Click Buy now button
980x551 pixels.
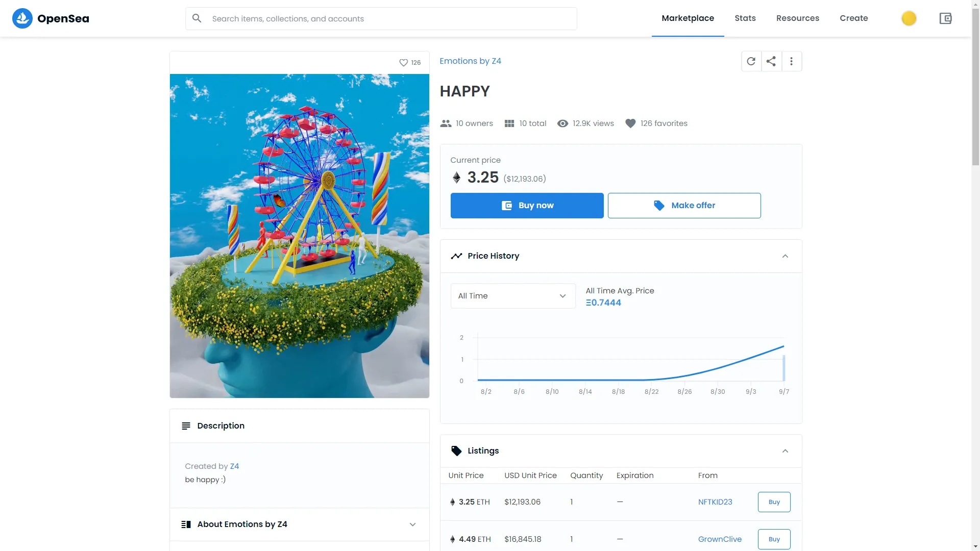click(527, 205)
